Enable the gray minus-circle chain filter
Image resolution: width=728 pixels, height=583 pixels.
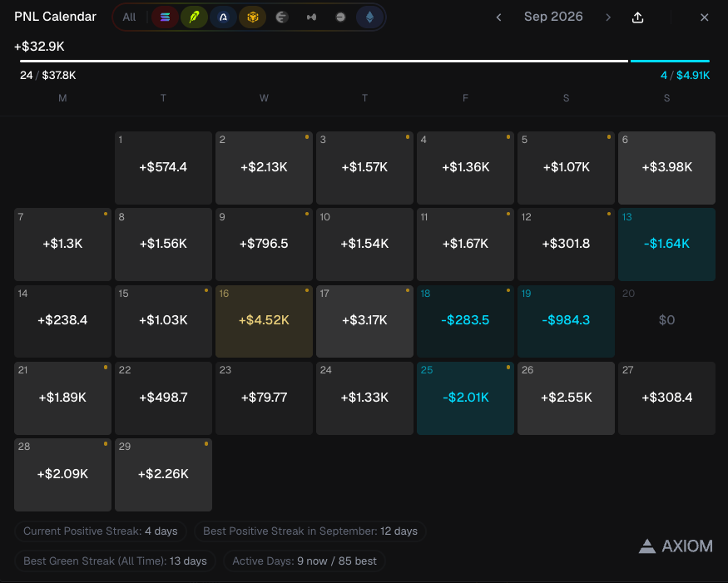[340, 17]
